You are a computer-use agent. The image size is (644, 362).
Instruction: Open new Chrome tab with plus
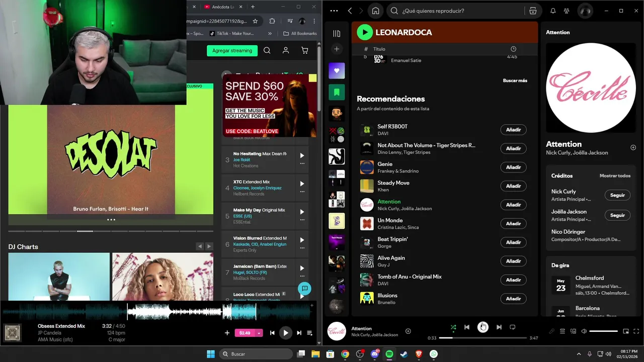[253, 7]
